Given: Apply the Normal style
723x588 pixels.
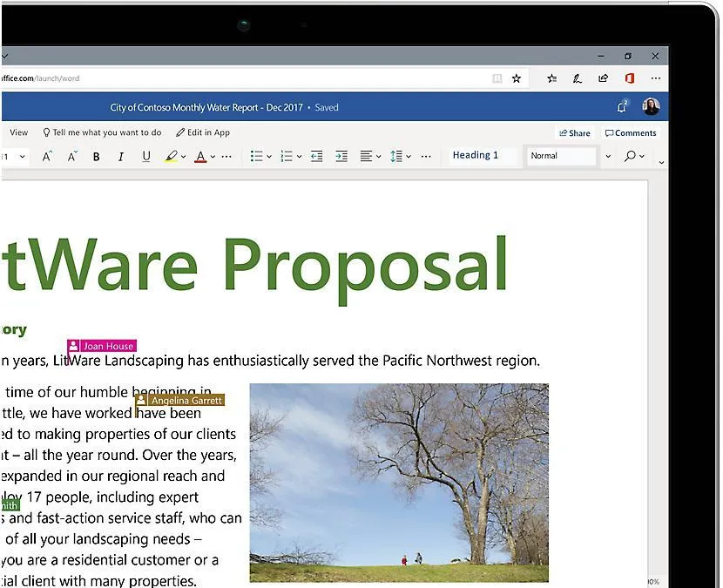Looking at the screenshot, I should [561, 156].
